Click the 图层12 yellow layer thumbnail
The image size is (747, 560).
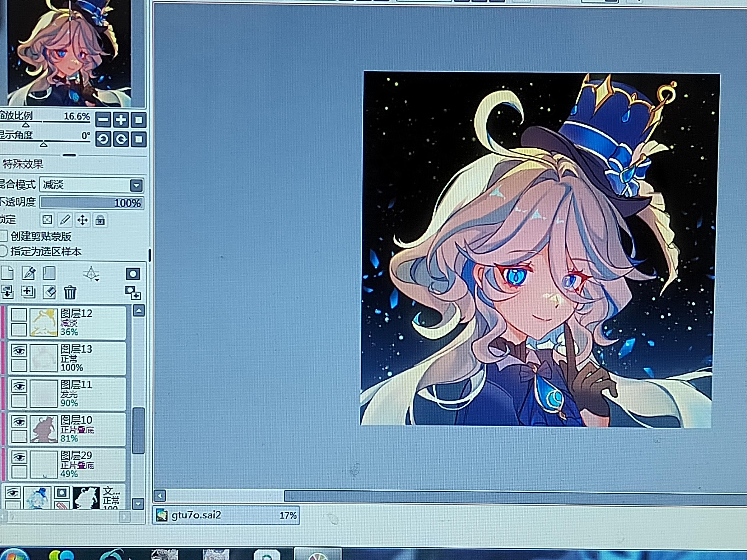(44, 322)
